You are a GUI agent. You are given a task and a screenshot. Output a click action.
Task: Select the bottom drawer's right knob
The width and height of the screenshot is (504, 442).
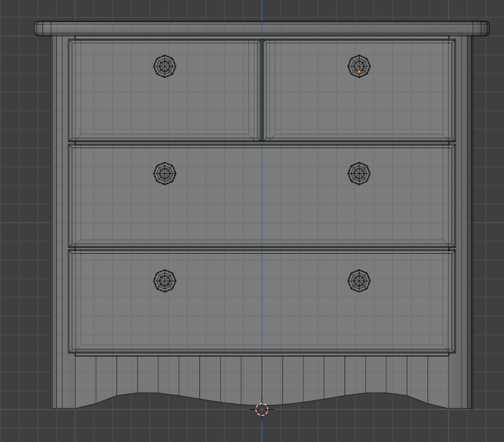click(x=359, y=281)
